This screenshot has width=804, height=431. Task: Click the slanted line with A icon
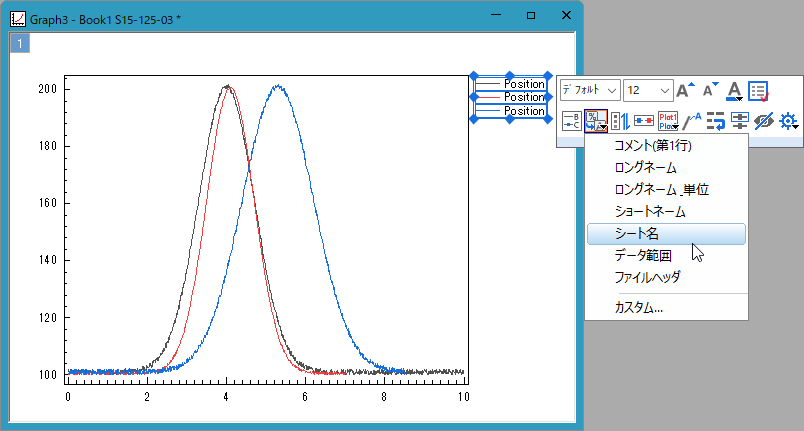(x=692, y=121)
